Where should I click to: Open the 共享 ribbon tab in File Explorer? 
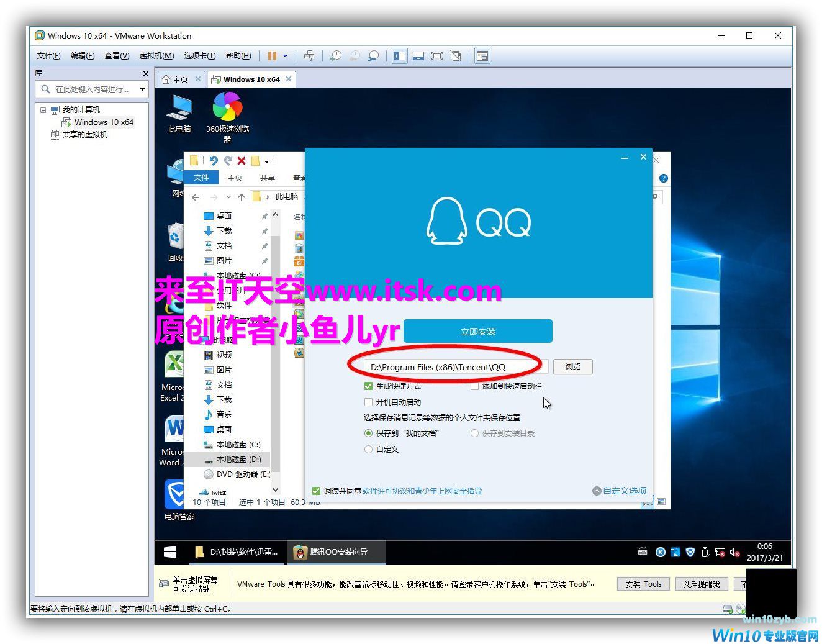point(268,178)
